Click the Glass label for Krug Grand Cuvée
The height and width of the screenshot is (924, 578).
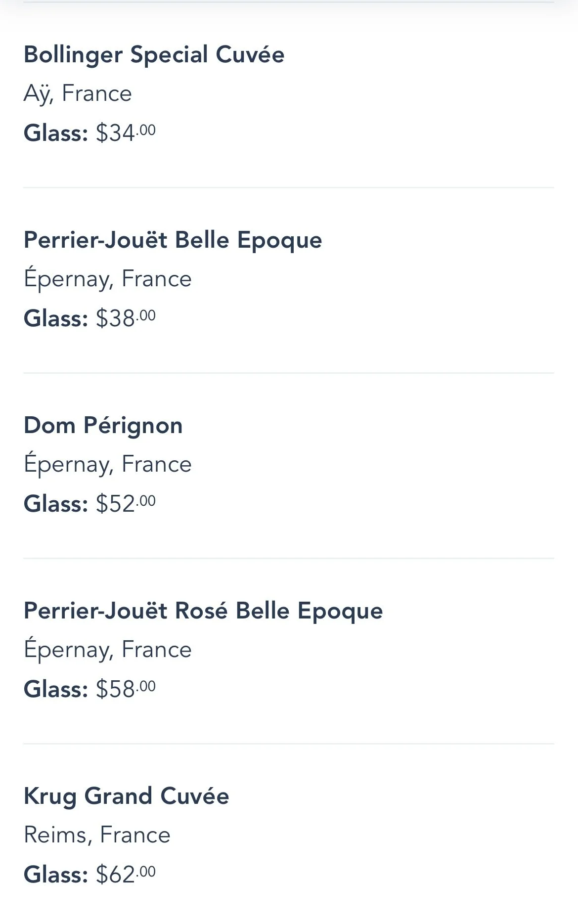click(55, 874)
